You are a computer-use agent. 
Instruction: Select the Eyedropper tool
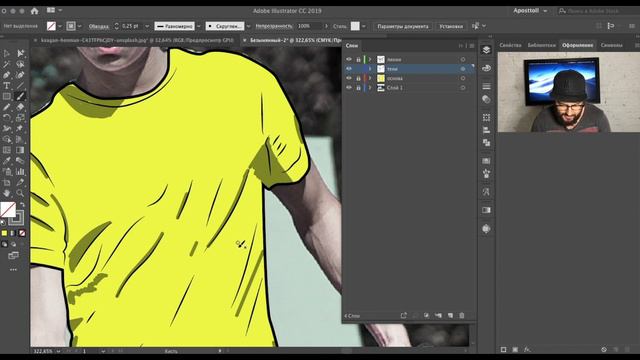click(7, 160)
